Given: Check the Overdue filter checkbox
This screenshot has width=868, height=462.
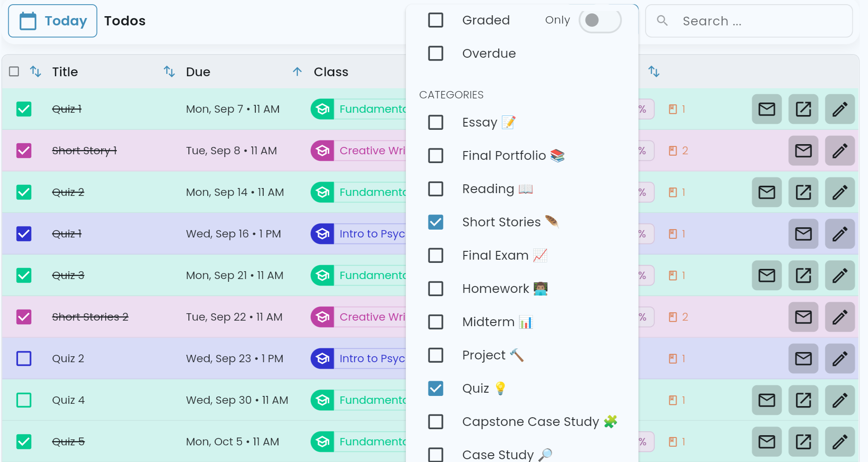Looking at the screenshot, I should pos(435,53).
